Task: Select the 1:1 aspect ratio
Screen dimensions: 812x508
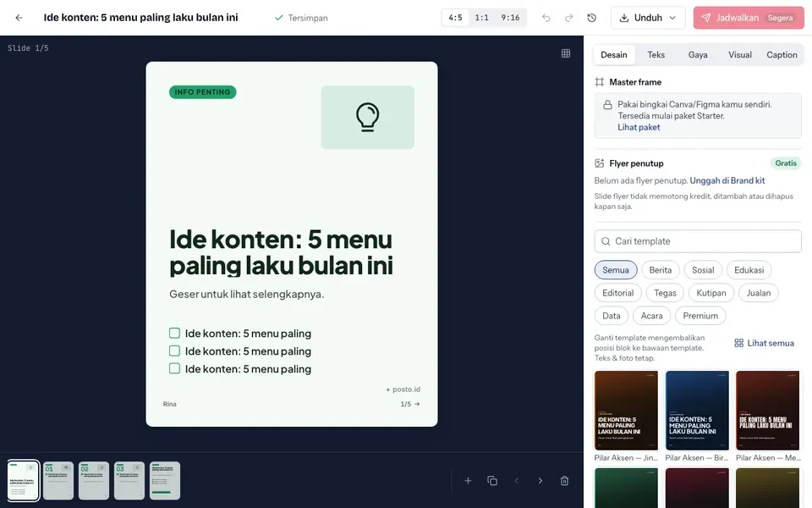Action: [481, 18]
